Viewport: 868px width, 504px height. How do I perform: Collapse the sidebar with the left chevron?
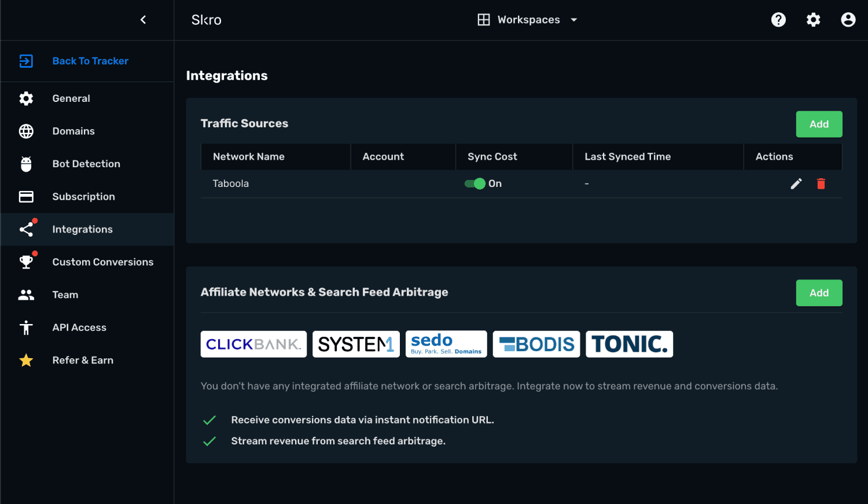tap(143, 20)
